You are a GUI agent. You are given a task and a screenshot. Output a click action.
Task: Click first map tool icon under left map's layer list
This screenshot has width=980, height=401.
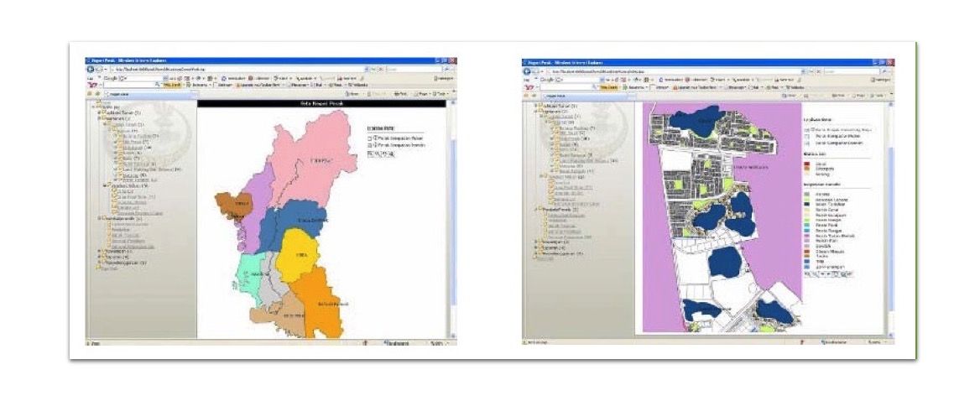[371, 154]
